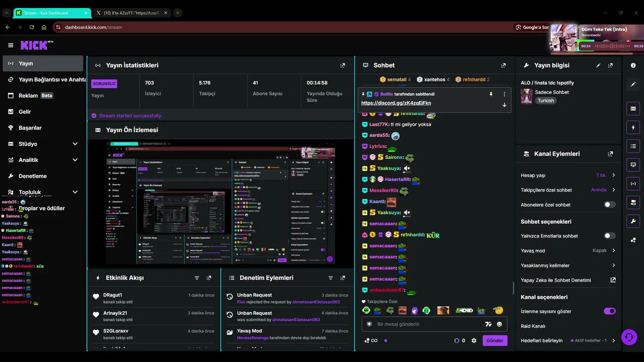644x362 pixels.
Task: Go to browser home page
Action: click(44, 27)
